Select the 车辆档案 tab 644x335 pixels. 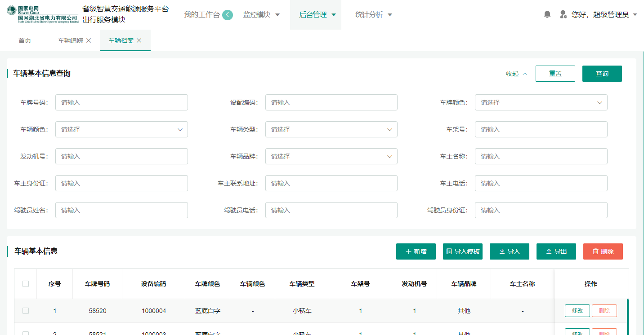pos(121,40)
